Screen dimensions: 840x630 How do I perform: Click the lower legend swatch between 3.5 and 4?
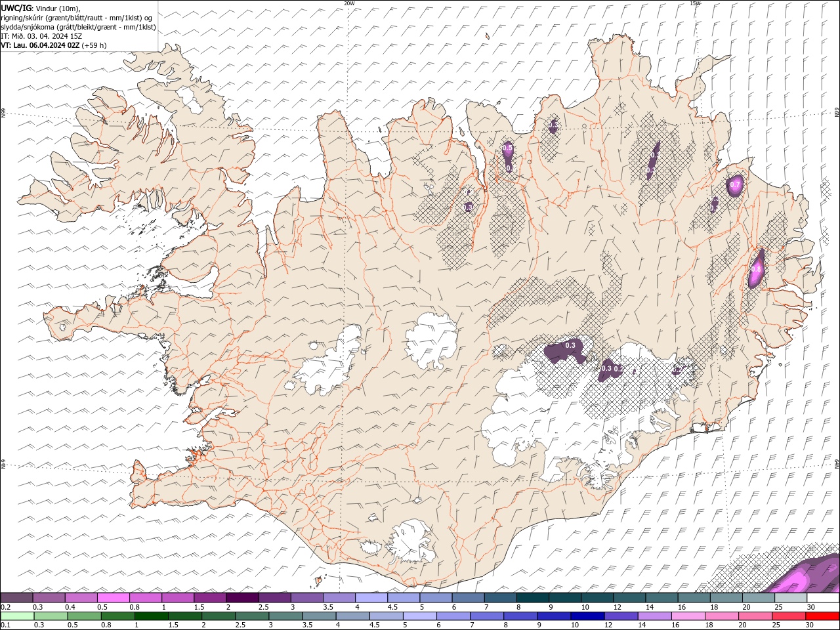tap(320, 616)
